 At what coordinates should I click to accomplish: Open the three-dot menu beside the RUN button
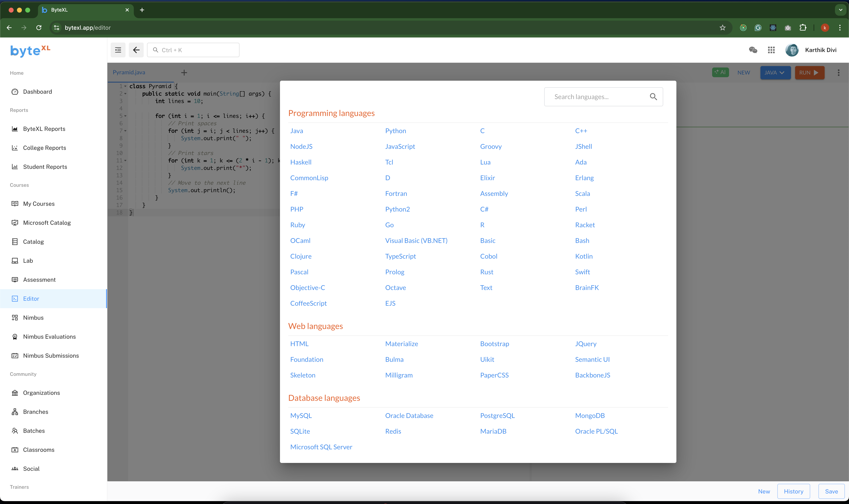tap(838, 72)
